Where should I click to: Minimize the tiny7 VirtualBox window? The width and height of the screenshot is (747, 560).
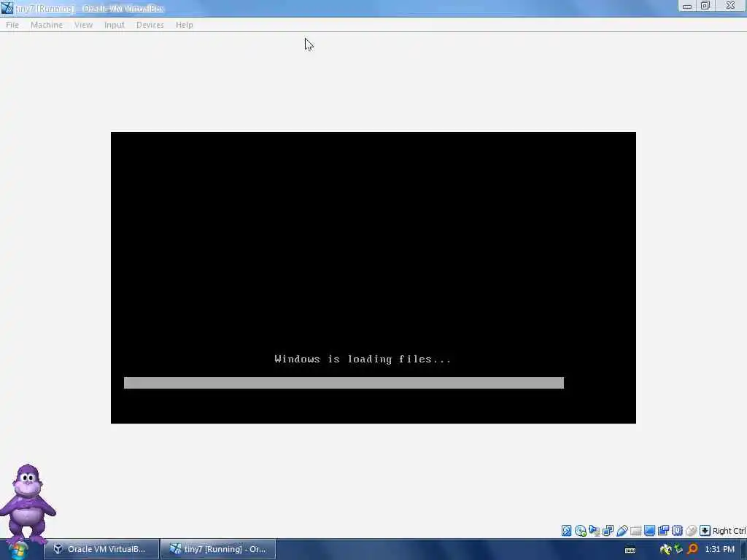(x=687, y=6)
